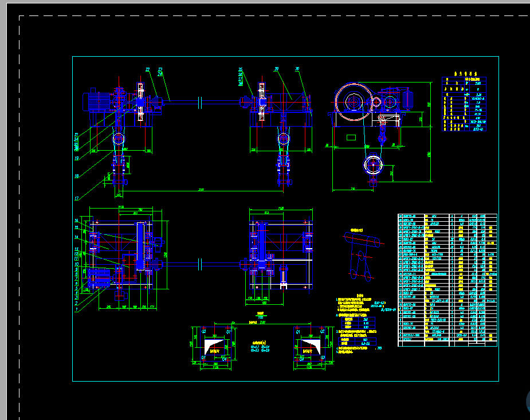Select callout number 22 in the elevation view
The width and height of the screenshot is (530, 420).
coord(148,69)
